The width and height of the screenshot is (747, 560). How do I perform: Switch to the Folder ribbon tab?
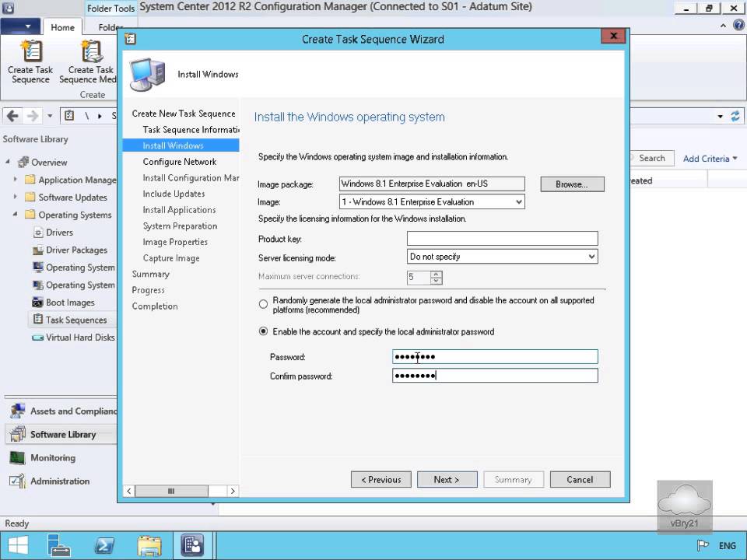point(108,28)
